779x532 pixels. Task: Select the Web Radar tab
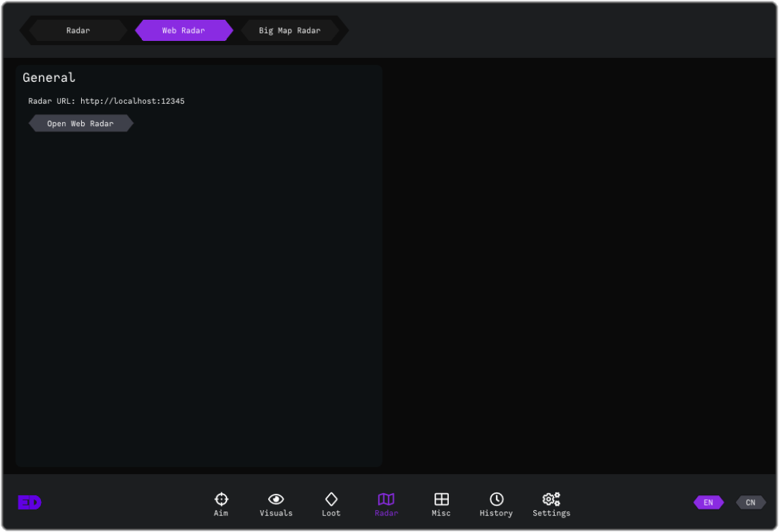(183, 31)
